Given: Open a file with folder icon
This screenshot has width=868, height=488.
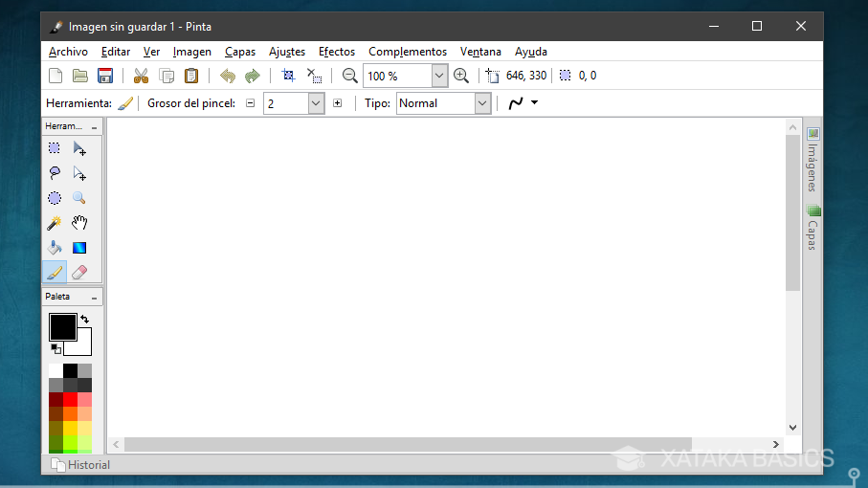Looking at the screenshot, I should [80, 76].
